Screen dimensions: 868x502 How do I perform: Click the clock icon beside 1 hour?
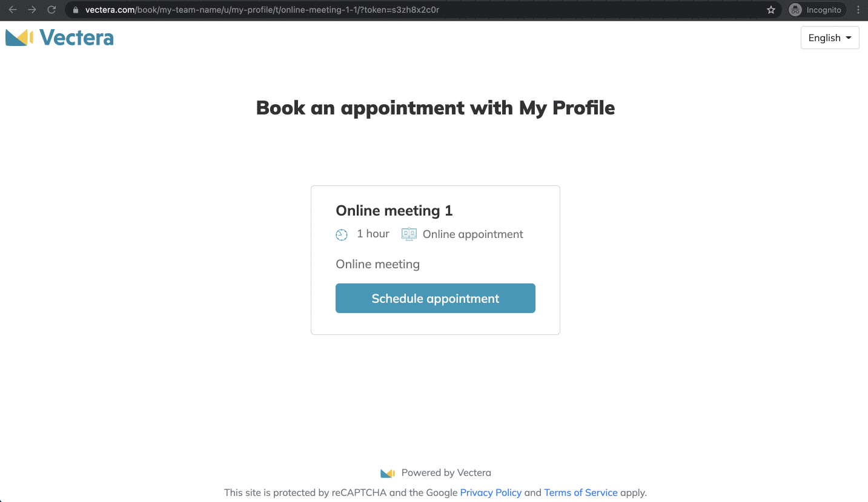342,234
